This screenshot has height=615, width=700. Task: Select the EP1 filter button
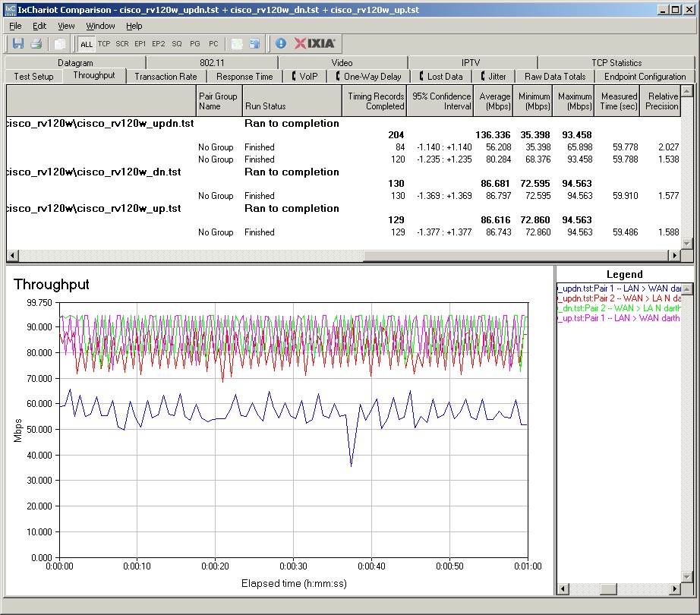coord(140,44)
